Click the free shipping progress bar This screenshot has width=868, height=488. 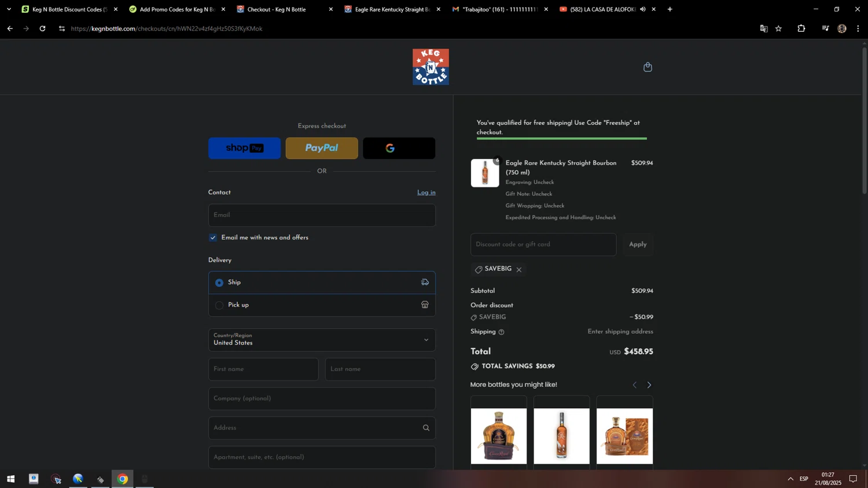(x=561, y=139)
